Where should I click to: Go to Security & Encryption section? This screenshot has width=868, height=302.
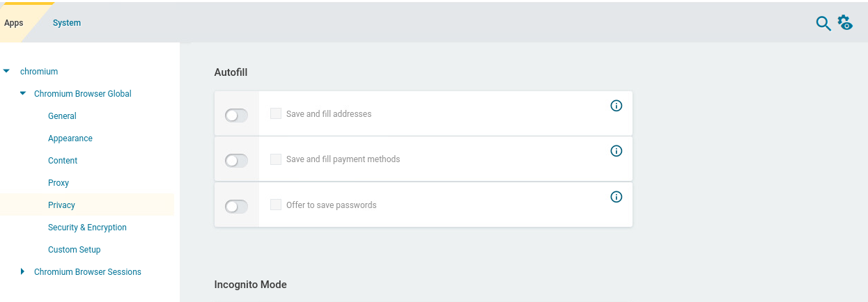(x=87, y=228)
